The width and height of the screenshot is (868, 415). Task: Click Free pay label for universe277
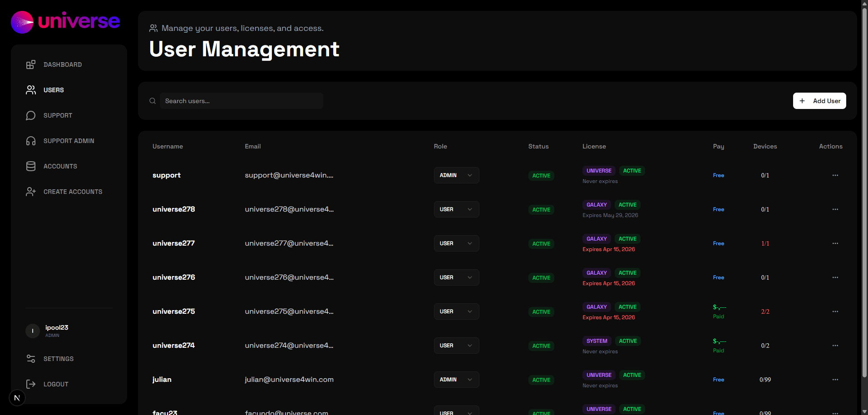pyautogui.click(x=719, y=243)
